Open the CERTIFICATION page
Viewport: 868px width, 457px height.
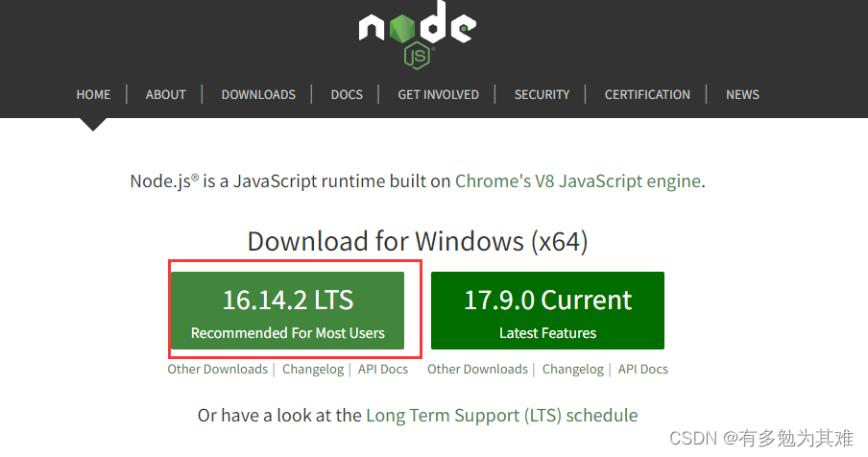point(647,95)
